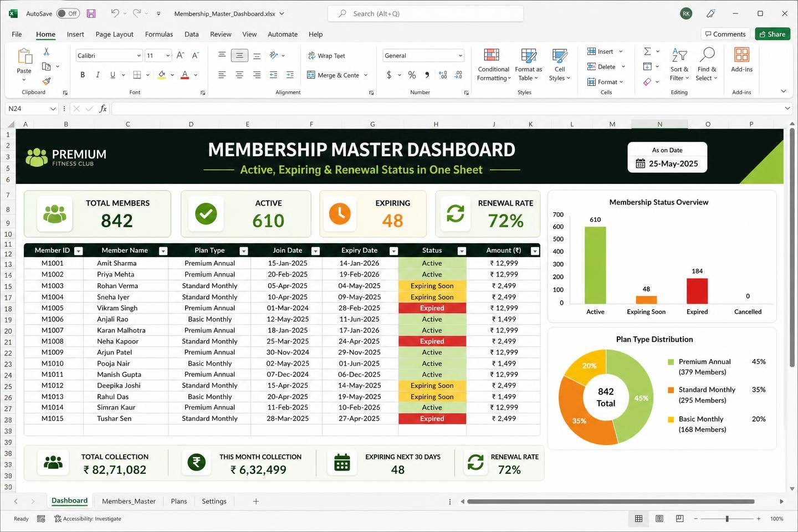798x532 pixels.
Task: Toggle middle vertical align button
Action: coord(239,55)
